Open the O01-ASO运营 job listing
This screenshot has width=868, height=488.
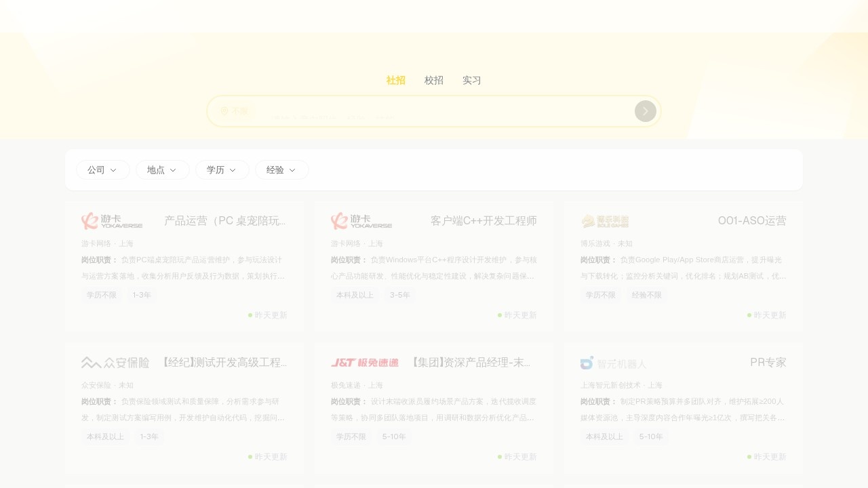point(752,221)
